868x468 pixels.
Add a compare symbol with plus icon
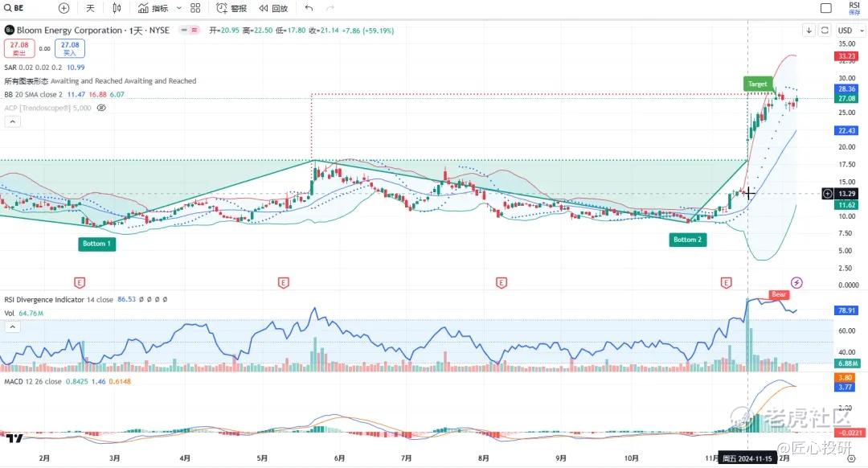(63, 8)
